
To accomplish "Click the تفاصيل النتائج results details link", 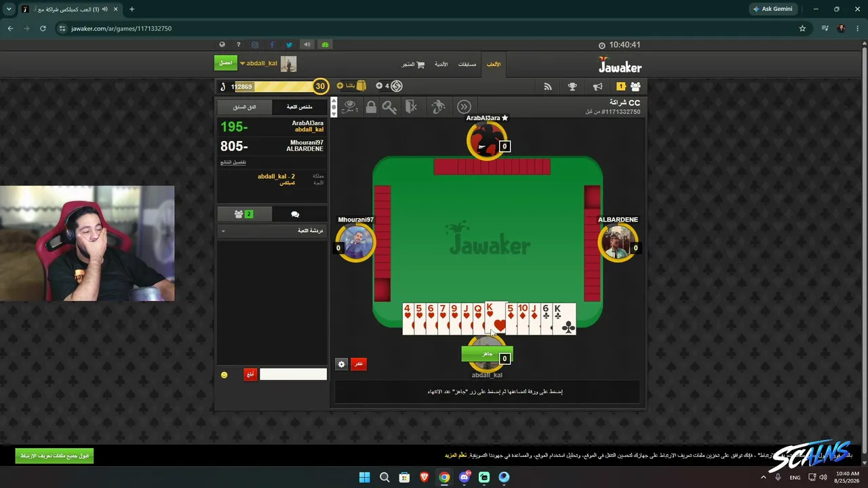I will point(233,163).
